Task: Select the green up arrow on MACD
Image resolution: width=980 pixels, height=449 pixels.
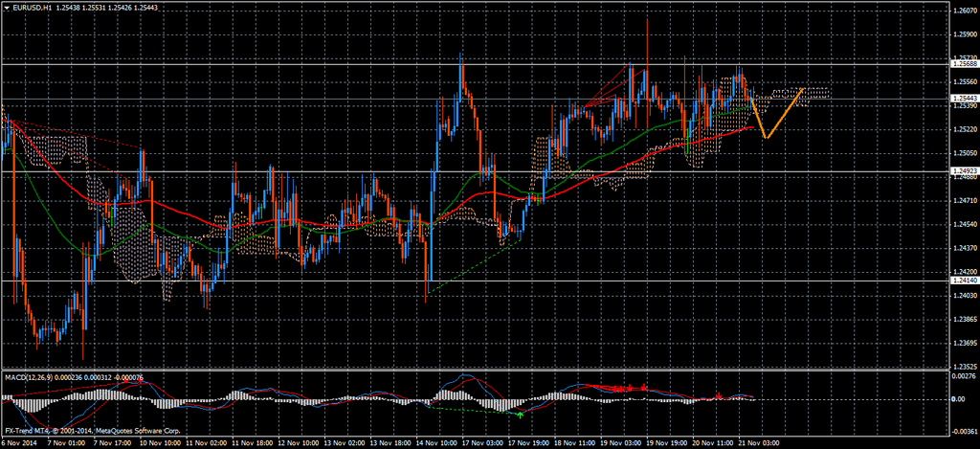Action: pyautogui.click(x=521, y=414)
